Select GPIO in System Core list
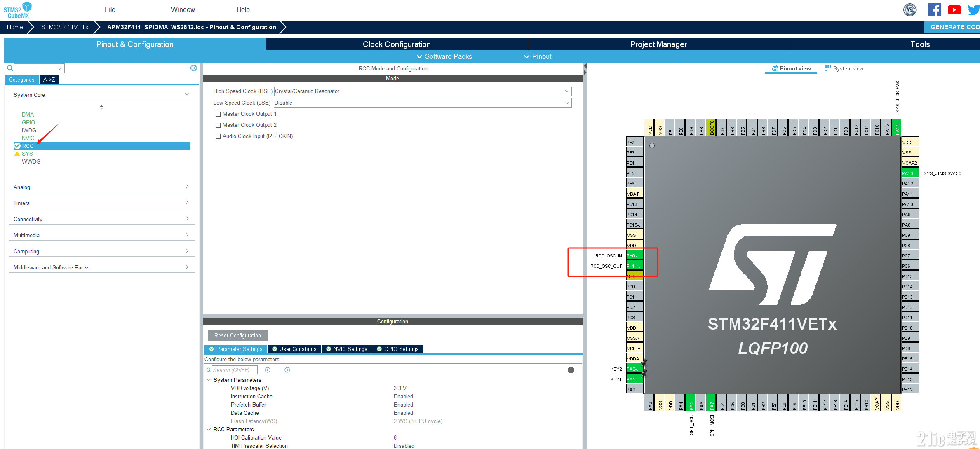Image resolution: width=980 pixels, height=449 pixels. 28,122
